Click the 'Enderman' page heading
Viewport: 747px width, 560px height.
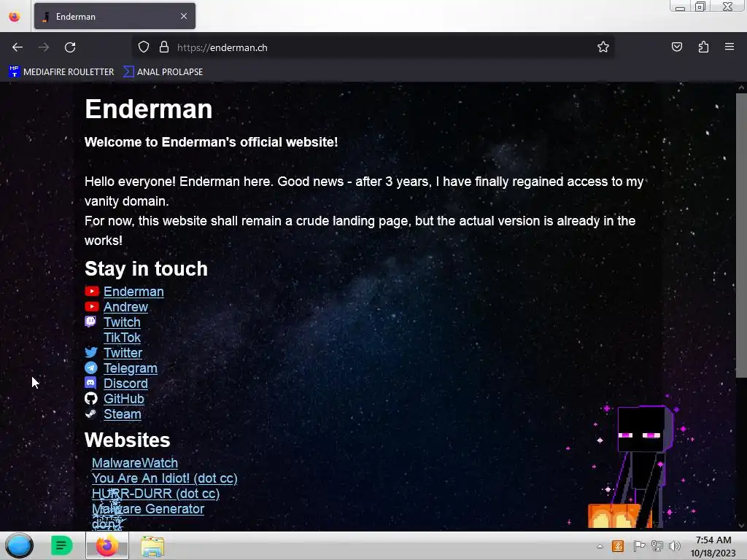pyautogui.click(x=148, y=109)
